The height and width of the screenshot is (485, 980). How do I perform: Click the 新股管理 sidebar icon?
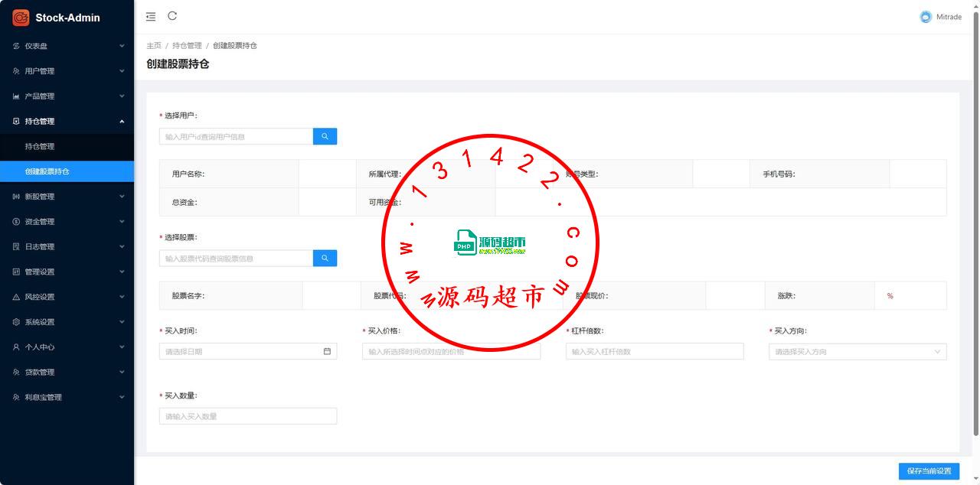[16, 197]
